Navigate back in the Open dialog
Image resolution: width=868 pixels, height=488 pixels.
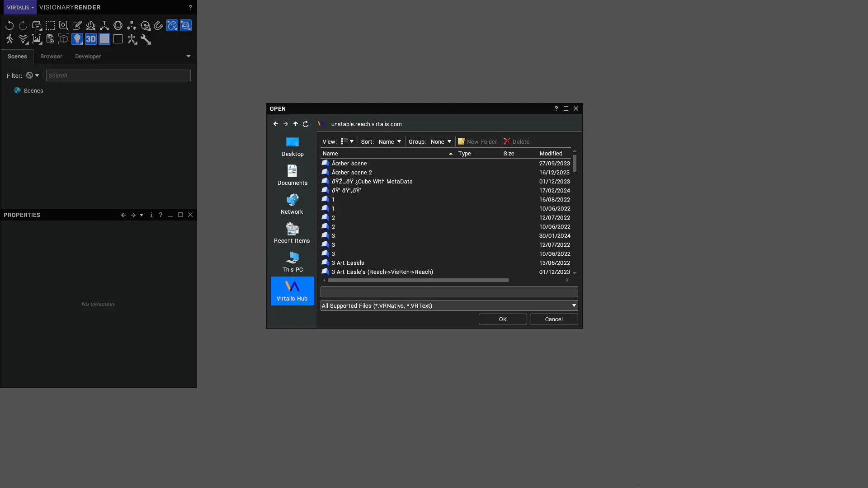(x=276, y=124)
